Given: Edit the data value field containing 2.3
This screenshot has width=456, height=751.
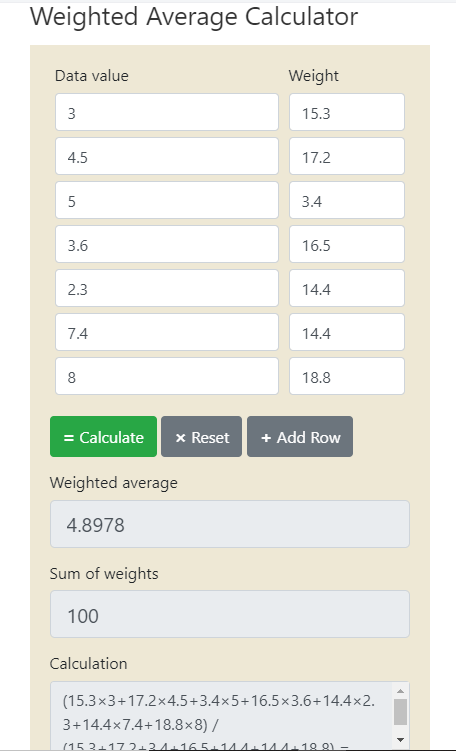Looking at the screenshot, I should pos(167,288).
